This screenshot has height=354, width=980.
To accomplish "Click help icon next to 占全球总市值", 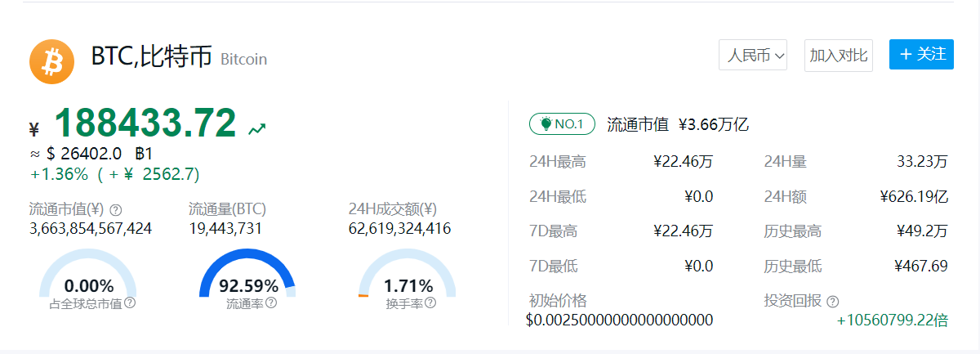I will click(130, 303).
